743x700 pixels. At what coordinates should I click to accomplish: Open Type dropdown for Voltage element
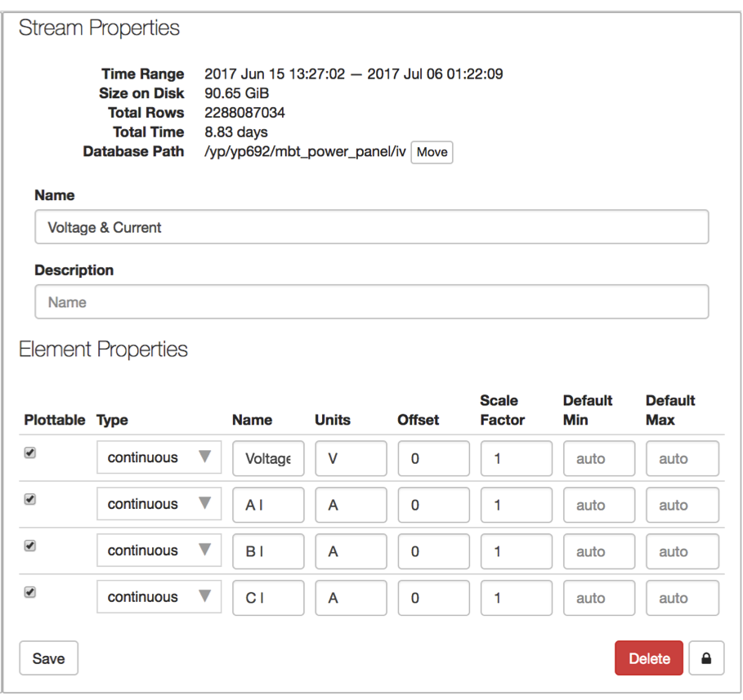(159, 458)
